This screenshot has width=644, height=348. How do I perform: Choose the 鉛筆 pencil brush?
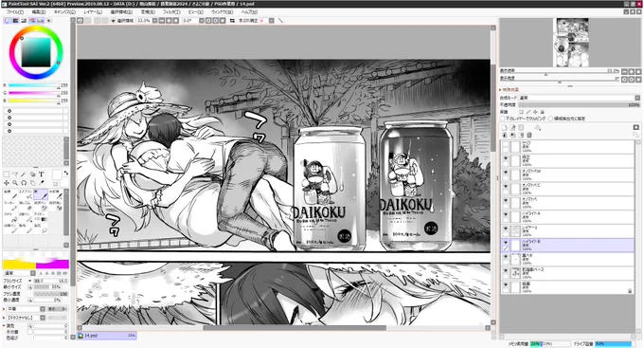10,194
